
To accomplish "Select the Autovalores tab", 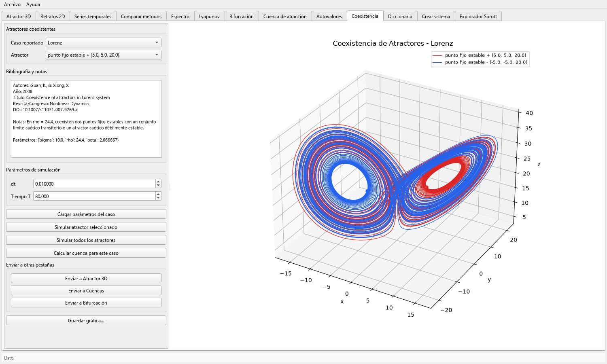I will [329, 17].
